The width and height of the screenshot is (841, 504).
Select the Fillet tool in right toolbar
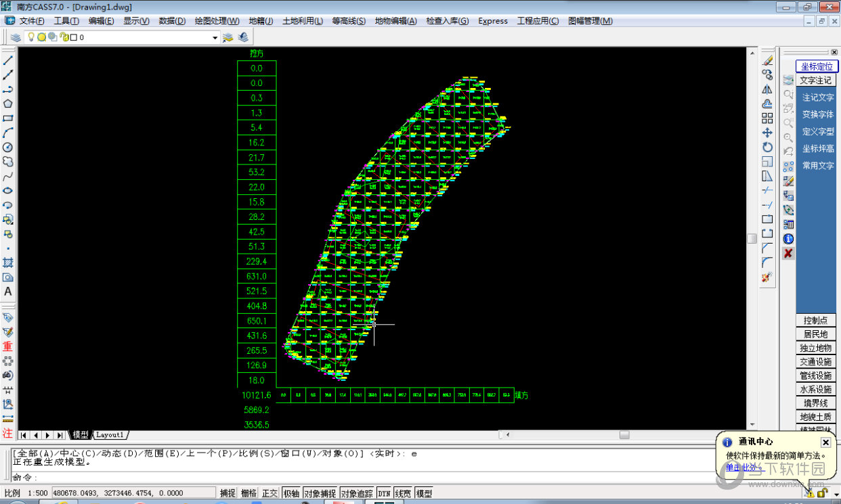[x=768, y=262]
